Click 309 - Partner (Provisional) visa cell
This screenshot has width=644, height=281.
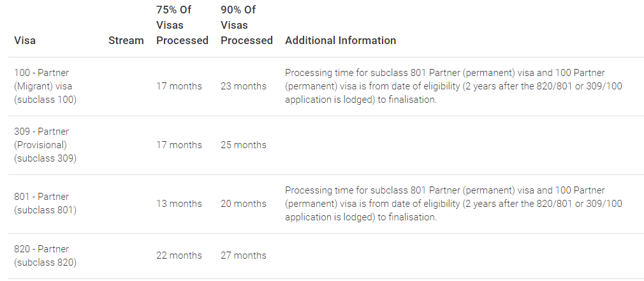pos(45,145)
